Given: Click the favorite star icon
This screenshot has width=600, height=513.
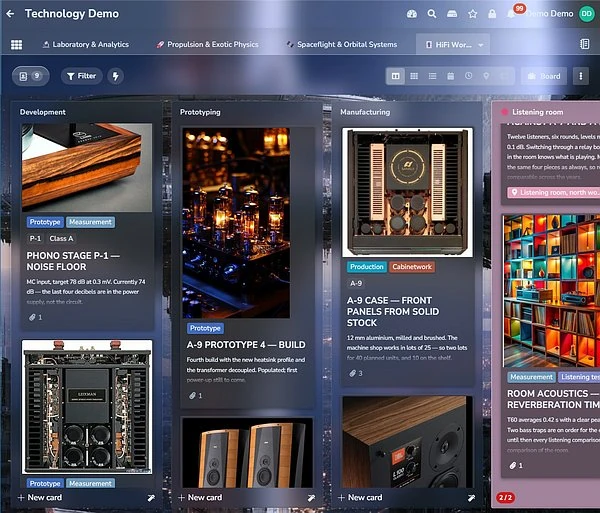Looking at the screenshot, I should click(473, 14).
